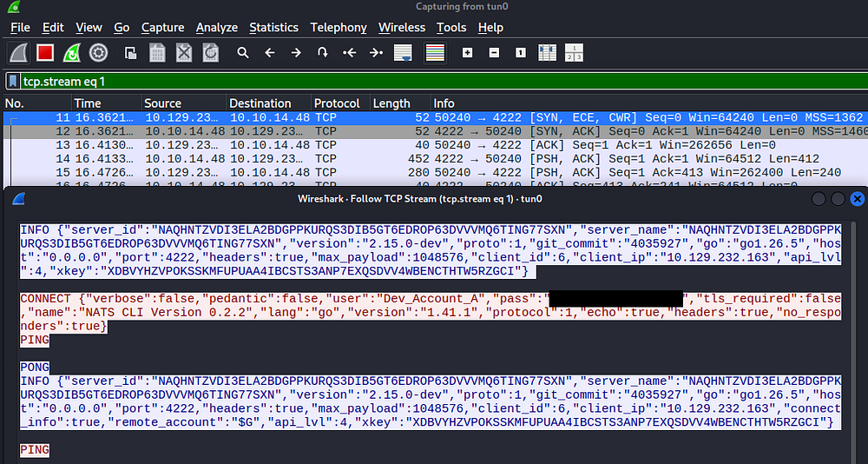Click the Resize columns to fit icon
Screen dimensions: 868x464
point(547,53)
